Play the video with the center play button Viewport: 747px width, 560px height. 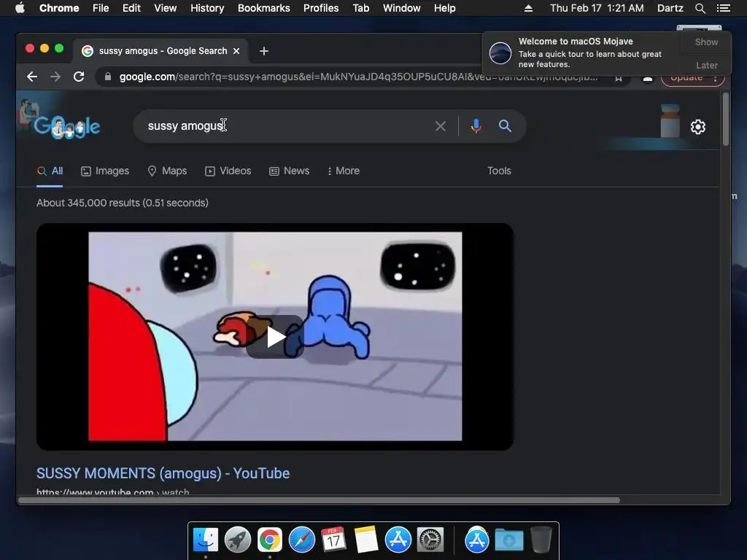pos(275,337)
